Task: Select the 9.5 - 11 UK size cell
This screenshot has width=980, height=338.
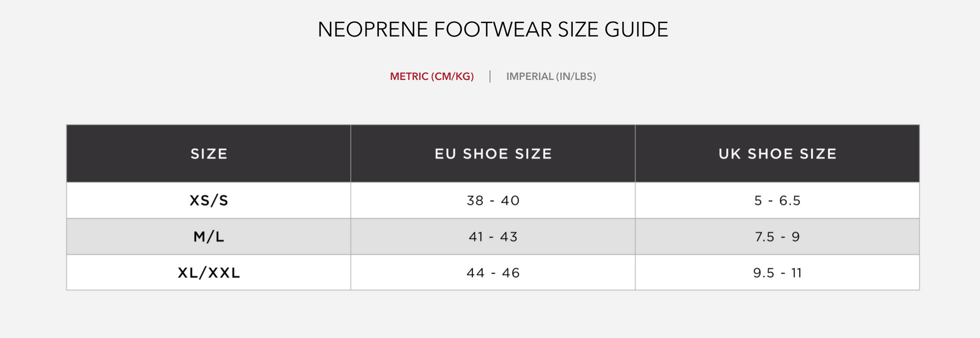Action: 777,273
